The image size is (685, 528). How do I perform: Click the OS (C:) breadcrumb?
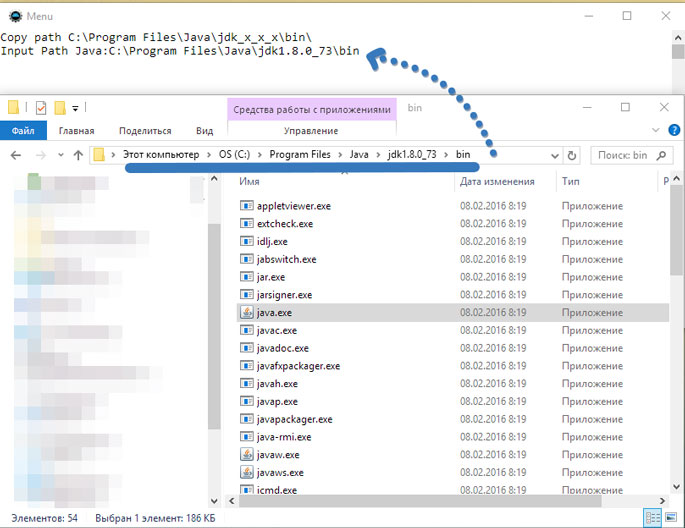tap(235, 155)
